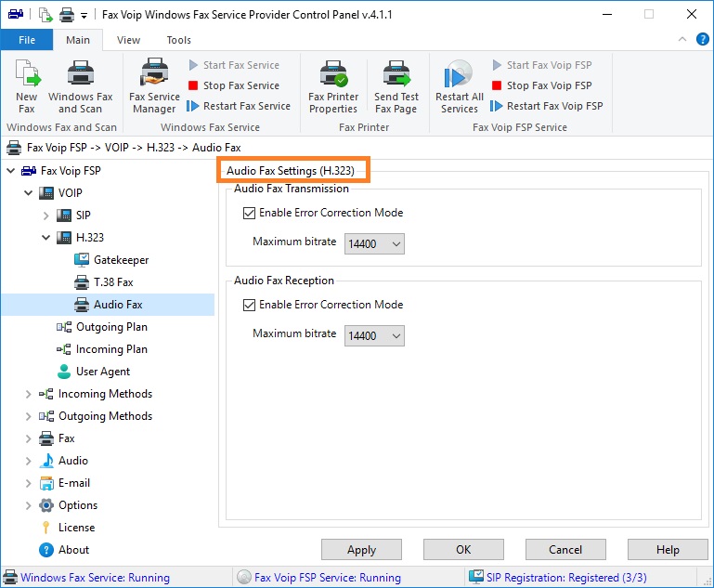This screenshot has width=714, height=588.
Task: Select User Agent in tree
Action: (94, 372)
